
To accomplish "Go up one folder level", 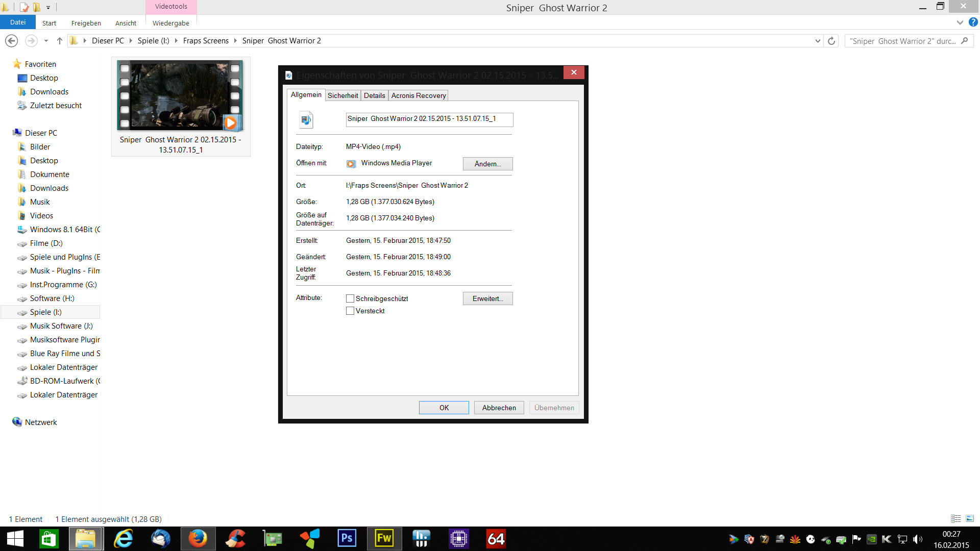I will [60, 41].
